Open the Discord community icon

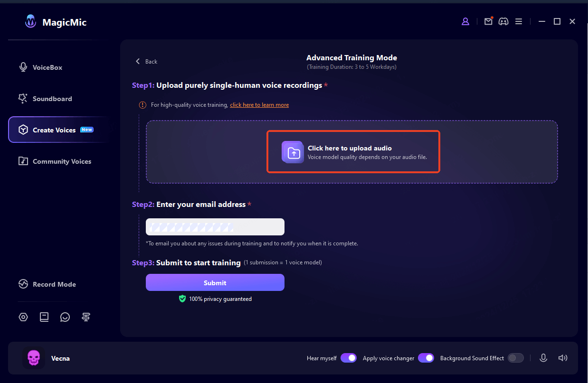503,21
